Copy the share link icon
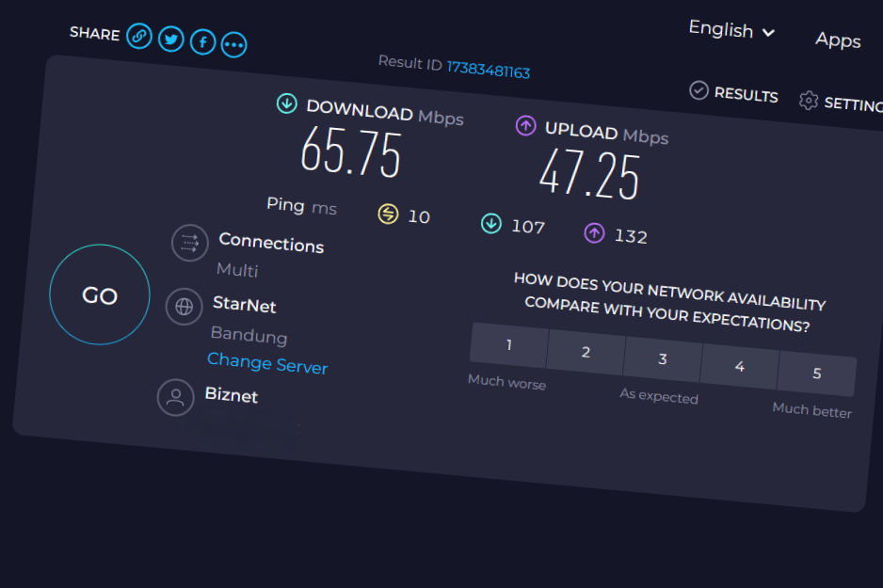This screenshot has height=588, width=883. (139, 36)
